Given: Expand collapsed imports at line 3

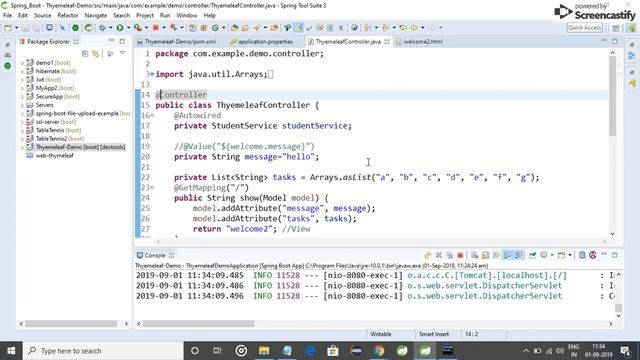Looking at the screenshot, I should (152, 74).
